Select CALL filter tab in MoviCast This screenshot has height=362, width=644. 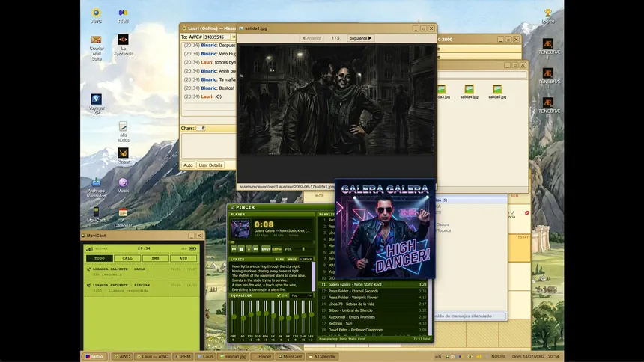[x=127, y=258]
